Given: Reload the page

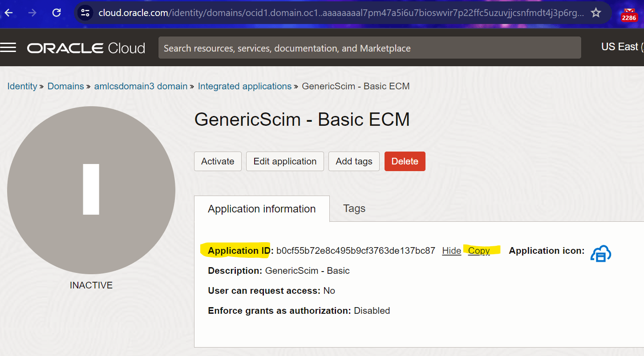Looking at the screenshot, I should tap(57, 13).
